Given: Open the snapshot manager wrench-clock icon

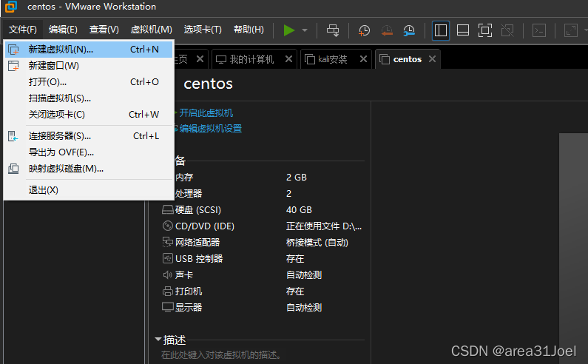Looking at the screenshot, I should [x=409, y=30].
